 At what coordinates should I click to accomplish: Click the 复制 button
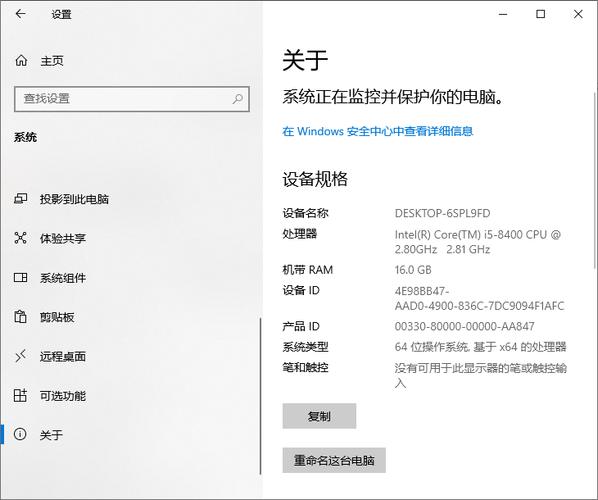tap(319, 416)
